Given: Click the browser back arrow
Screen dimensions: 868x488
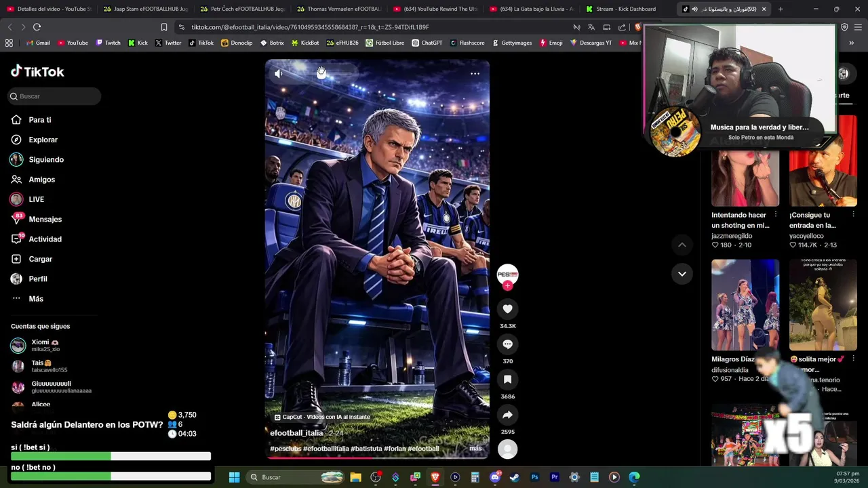Looking at the screenshot, I should click(9, 27).
